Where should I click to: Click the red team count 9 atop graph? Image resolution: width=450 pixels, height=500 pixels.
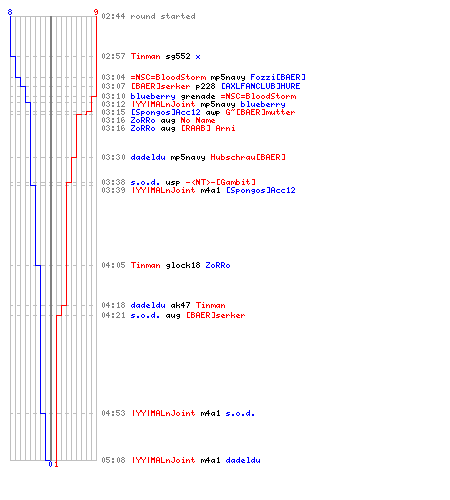pyautogui.click(x=96, y=12)
